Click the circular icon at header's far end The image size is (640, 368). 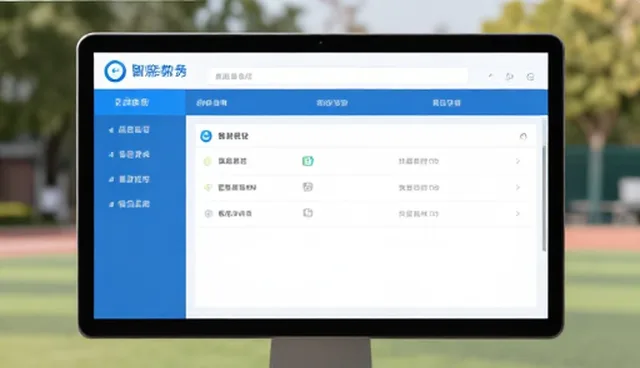pos(530,77)
